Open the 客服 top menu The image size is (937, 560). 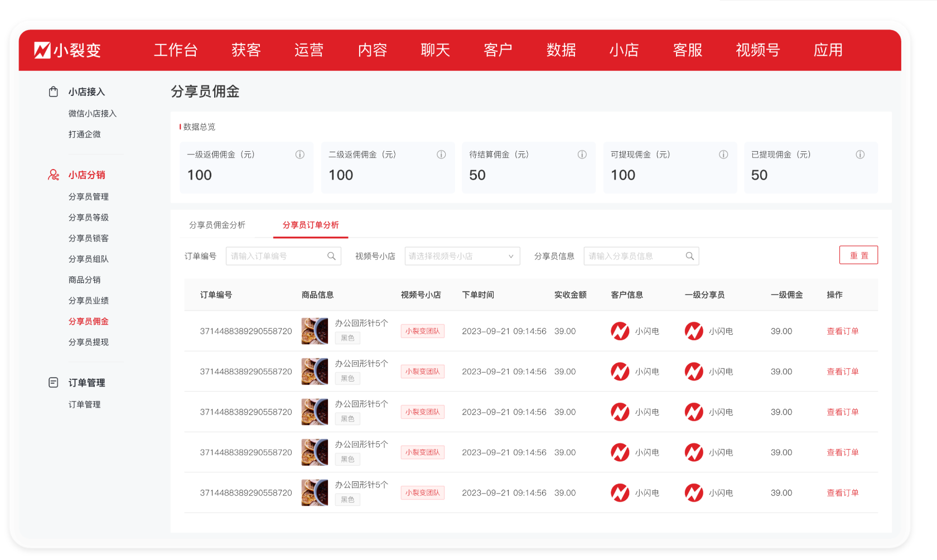coord(688,50)
